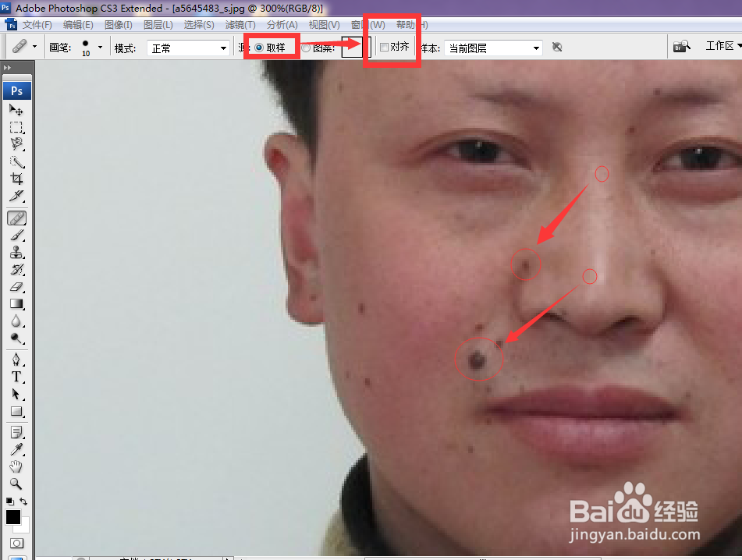Screen dimensions: 742x560
Task: Select the Dodge tool
Action: (x=16, y=338)
